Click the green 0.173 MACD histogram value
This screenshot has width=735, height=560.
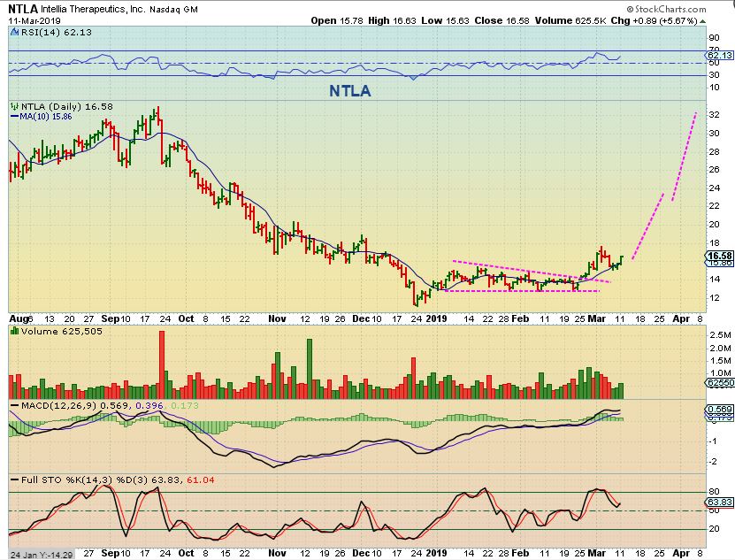coord(185,406)
